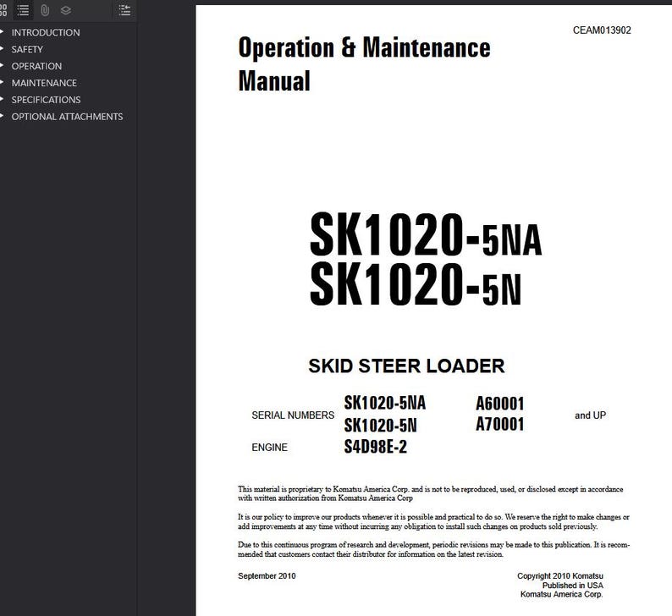Click the proprietary material paragraph

tap(430, 493)
